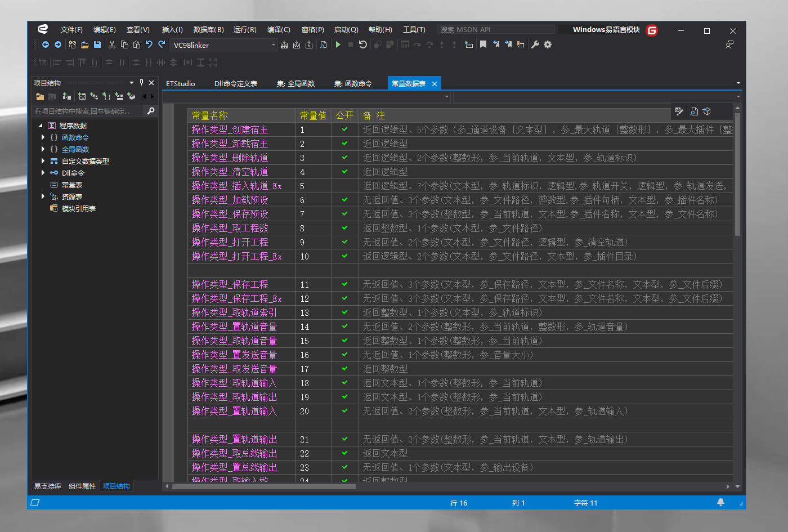Screen dimensions: 788x532
Task: Toggle 公开 check for 操作类型_卸载宿主
Action: click(x=345, y=144)
